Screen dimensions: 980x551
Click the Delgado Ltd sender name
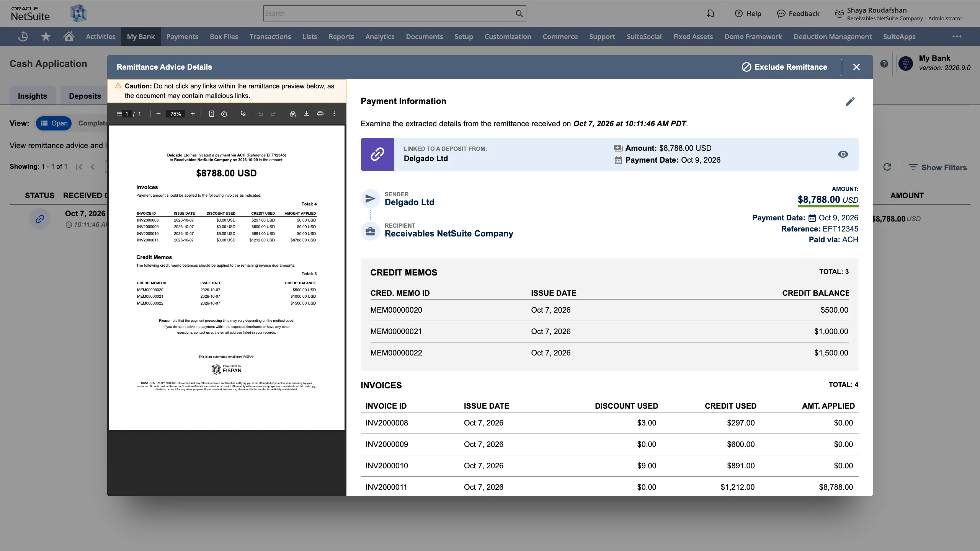(409, 202)
